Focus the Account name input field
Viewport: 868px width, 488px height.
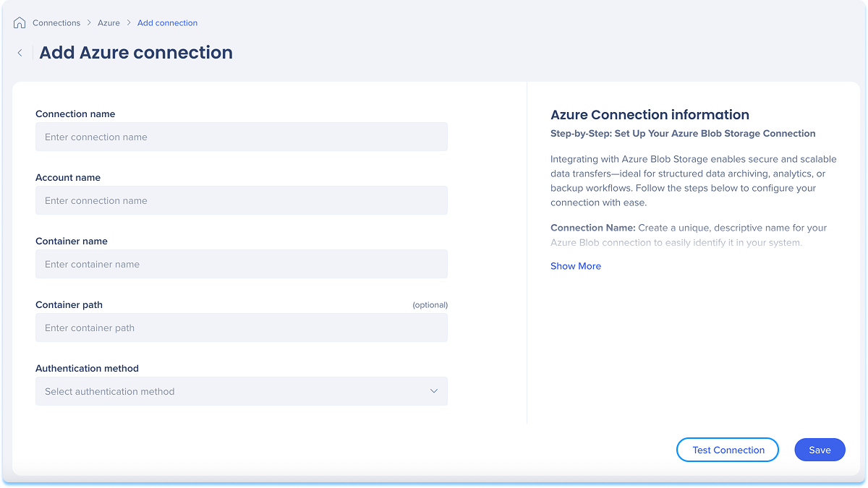tap(242, 200)
